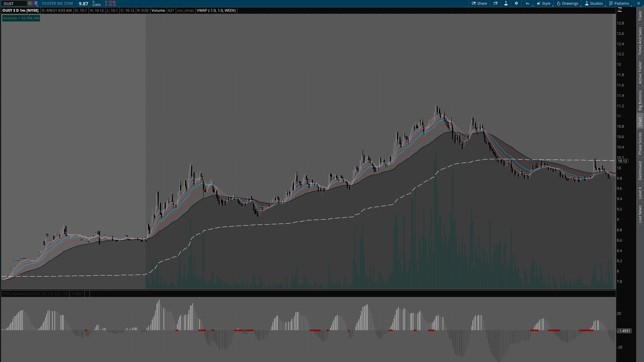Click the Share button in toolbar
The image size is (644, 362).
pos(479,3)
